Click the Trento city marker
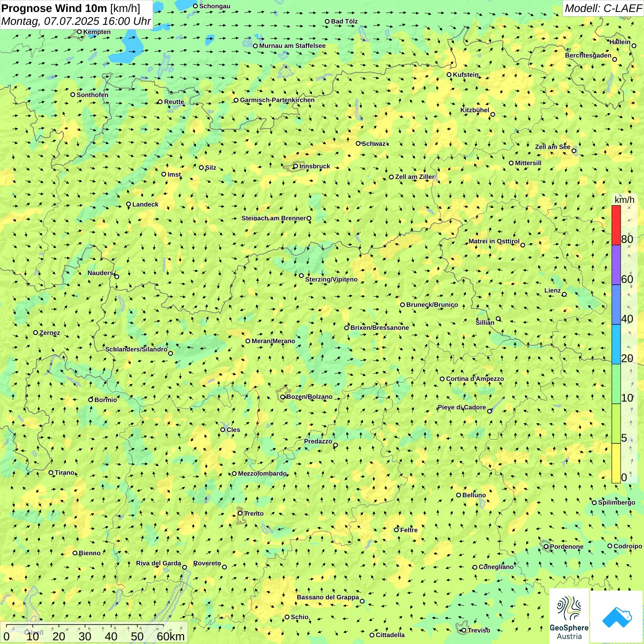Screen dimensions: 644x644 (240, 513)
